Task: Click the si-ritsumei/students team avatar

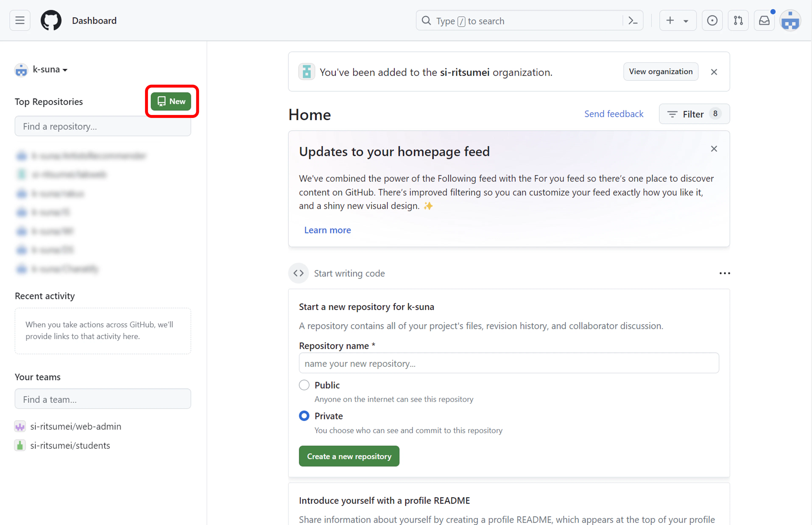Action: [20, 445]
